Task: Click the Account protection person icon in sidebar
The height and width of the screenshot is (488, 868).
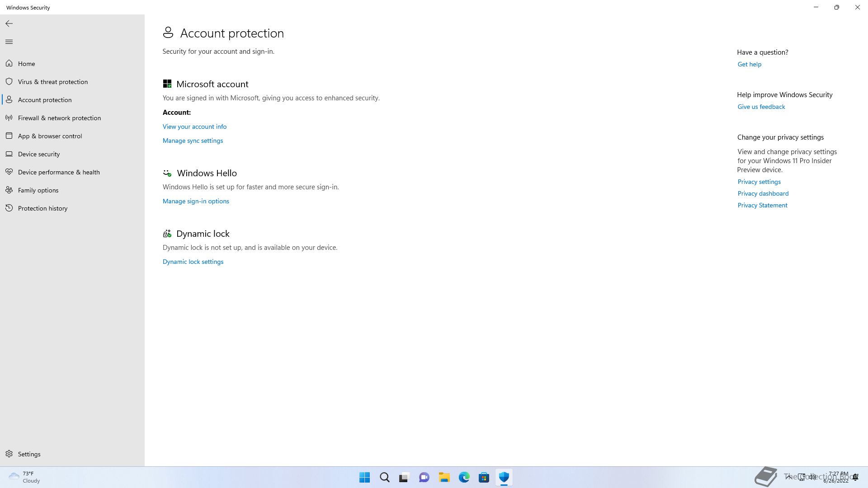Action: pyautogui.click(x=9, y=100)
